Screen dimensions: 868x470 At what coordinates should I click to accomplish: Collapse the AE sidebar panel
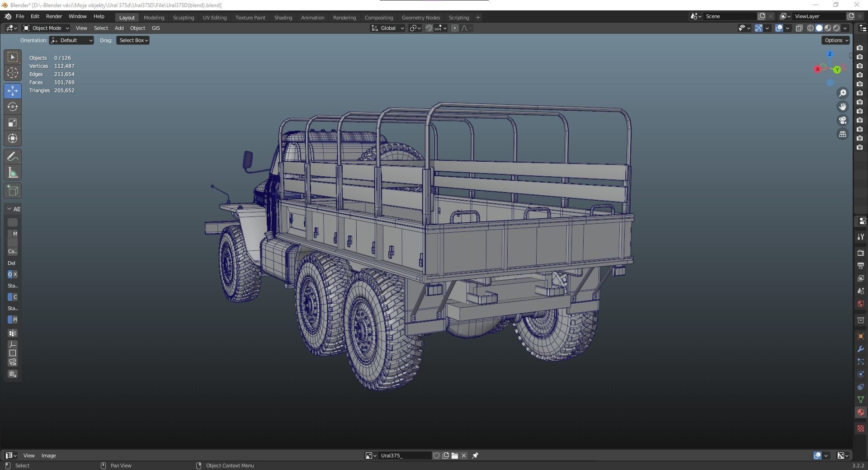(x=9, y=209)
